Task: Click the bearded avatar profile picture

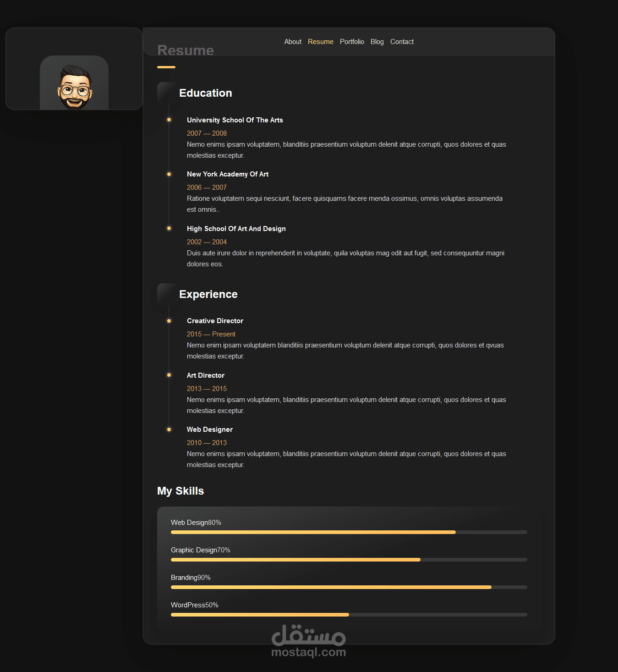Action: (74, 85)
